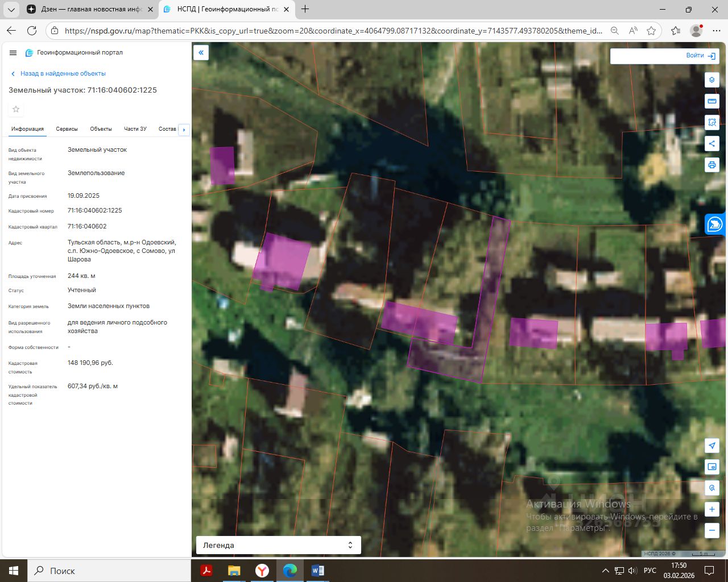Open a new browser tab

[305, 9]
